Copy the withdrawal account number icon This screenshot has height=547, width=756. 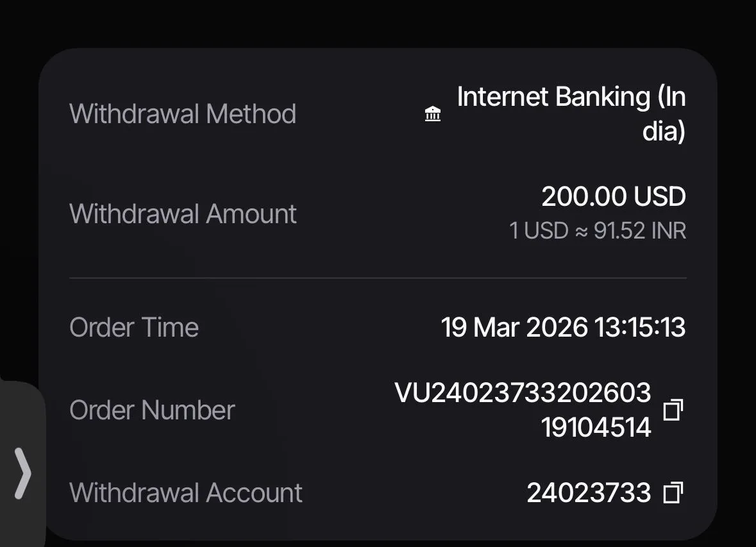(673, 492)
